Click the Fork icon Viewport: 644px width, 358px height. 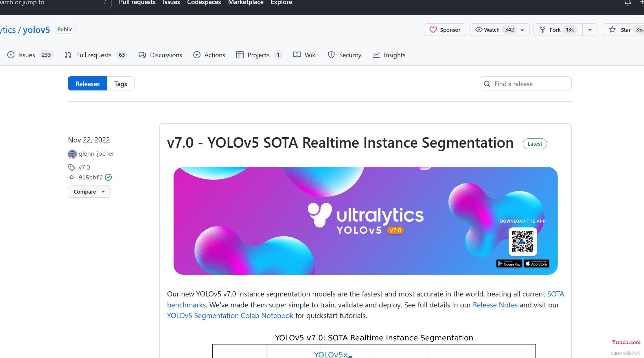coord(542,30)
